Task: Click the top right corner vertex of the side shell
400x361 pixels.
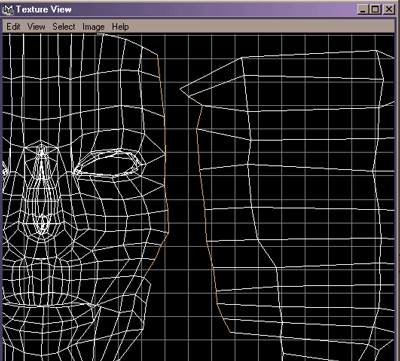Action: tap(377, 51)
